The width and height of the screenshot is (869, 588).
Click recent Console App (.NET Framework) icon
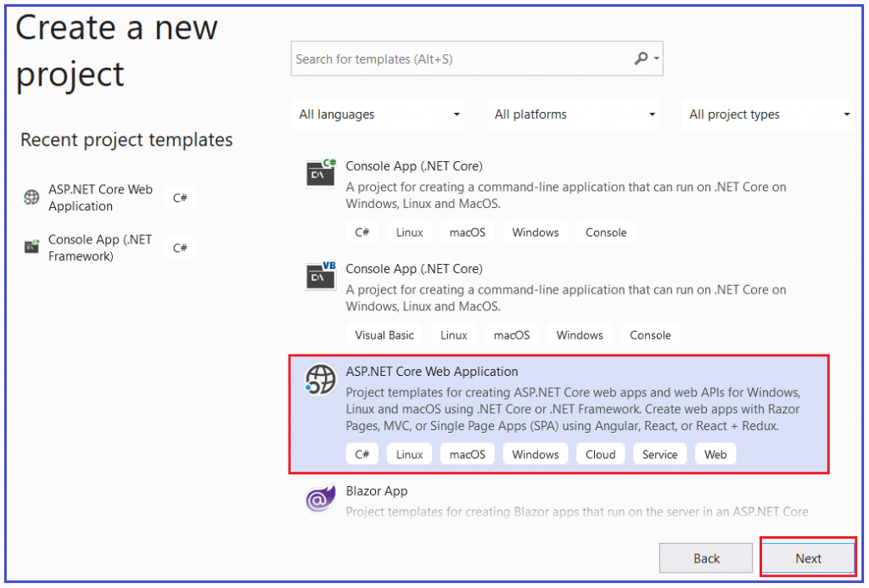pyautogui.click(x=31, y=247)
